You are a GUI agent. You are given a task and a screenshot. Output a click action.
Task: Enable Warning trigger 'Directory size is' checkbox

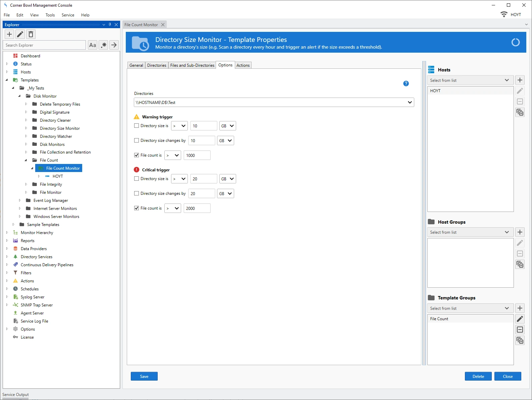pos(137,126)
